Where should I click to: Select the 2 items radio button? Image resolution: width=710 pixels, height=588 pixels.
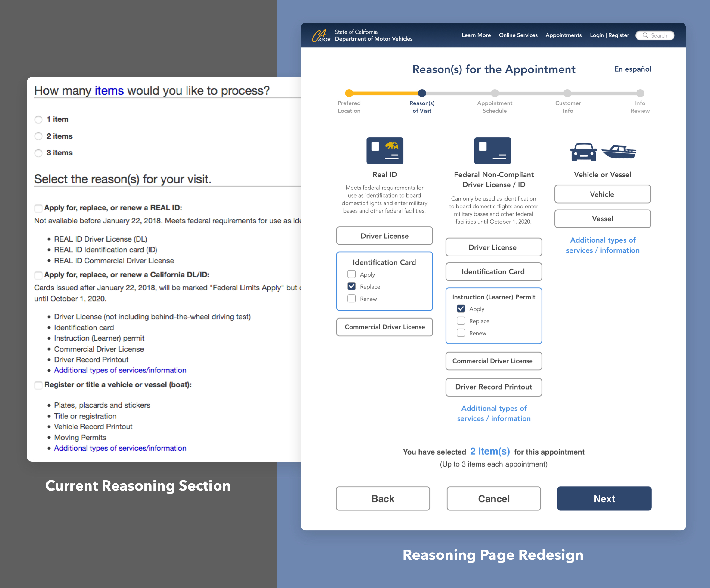click(39, 136)
